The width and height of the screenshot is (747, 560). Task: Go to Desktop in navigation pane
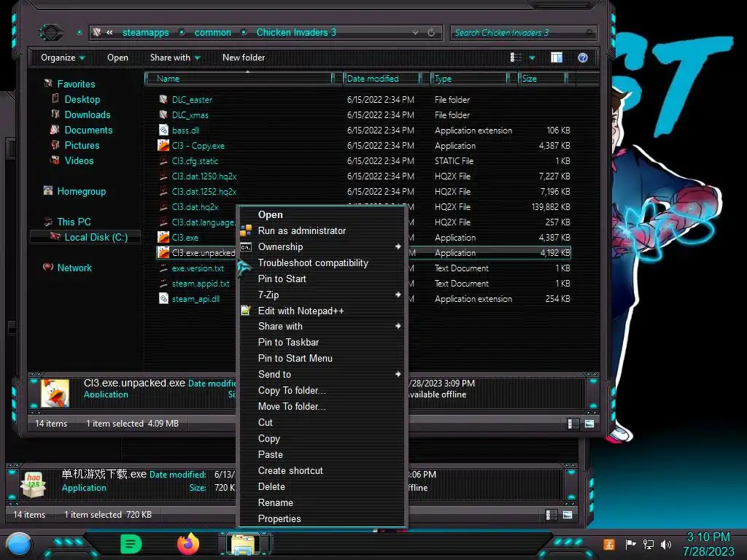tap(82, 99)
